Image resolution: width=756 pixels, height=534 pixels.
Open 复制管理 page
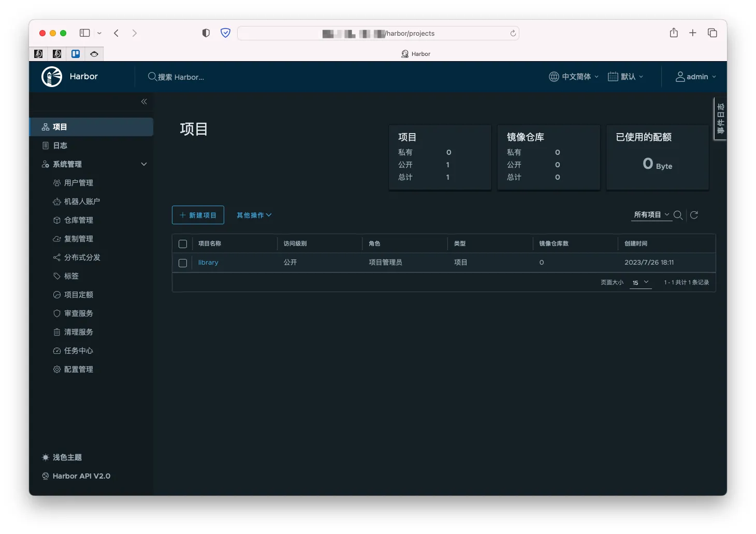click(x=79, y=239)
